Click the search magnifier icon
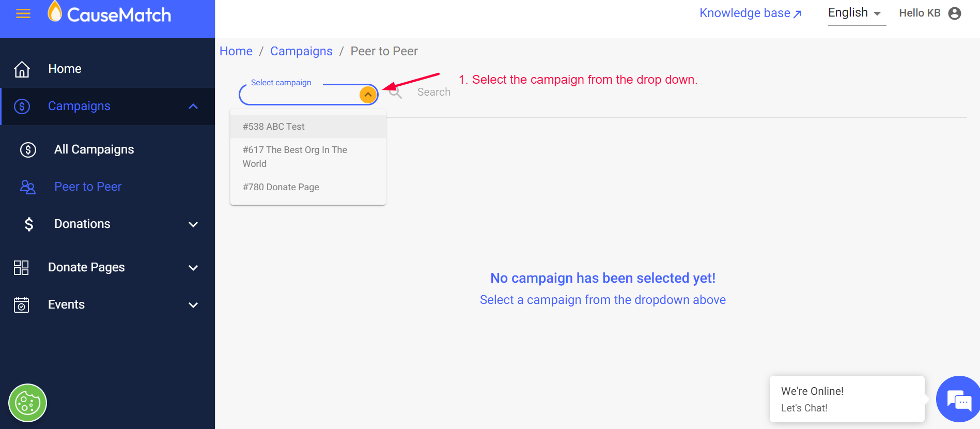This screenshot has height=429, width=980. point(395,92)
